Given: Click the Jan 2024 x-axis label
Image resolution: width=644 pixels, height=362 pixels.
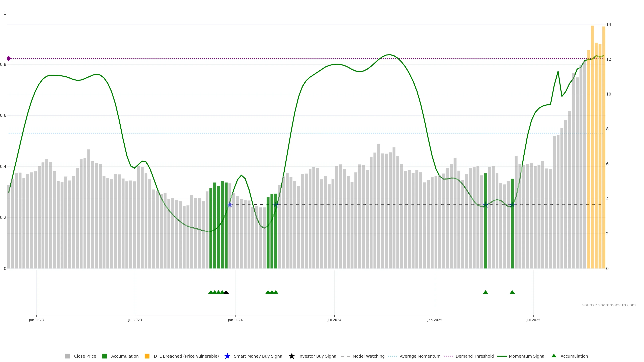Looking at the screenshot, I should (x=235, y=320).
